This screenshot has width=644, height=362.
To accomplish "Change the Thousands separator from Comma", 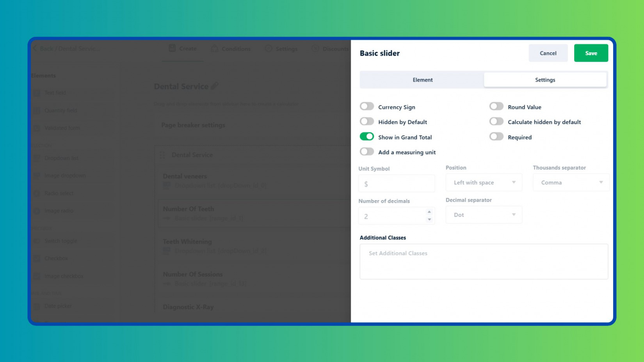I will click(x=571, y=182).
